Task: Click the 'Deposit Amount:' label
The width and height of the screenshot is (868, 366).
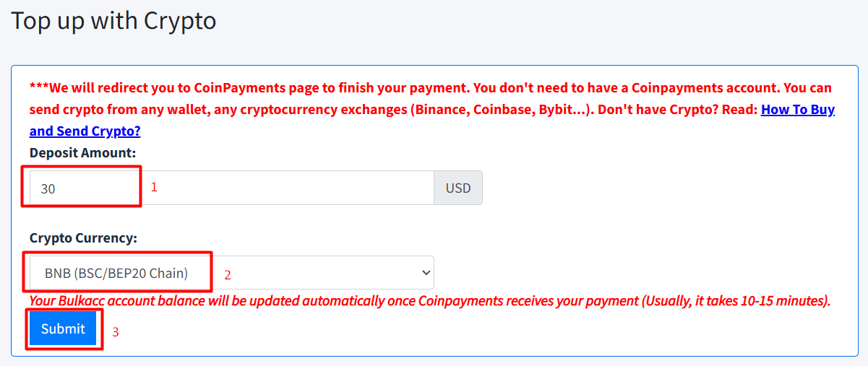Action: (82, 152)
